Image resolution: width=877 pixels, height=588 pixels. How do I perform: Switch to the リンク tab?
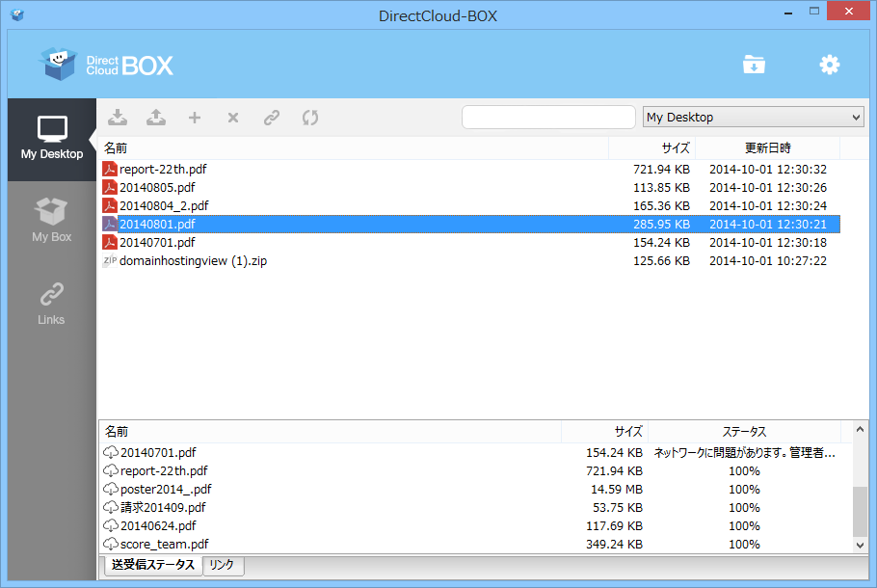[x=222, y=565]
